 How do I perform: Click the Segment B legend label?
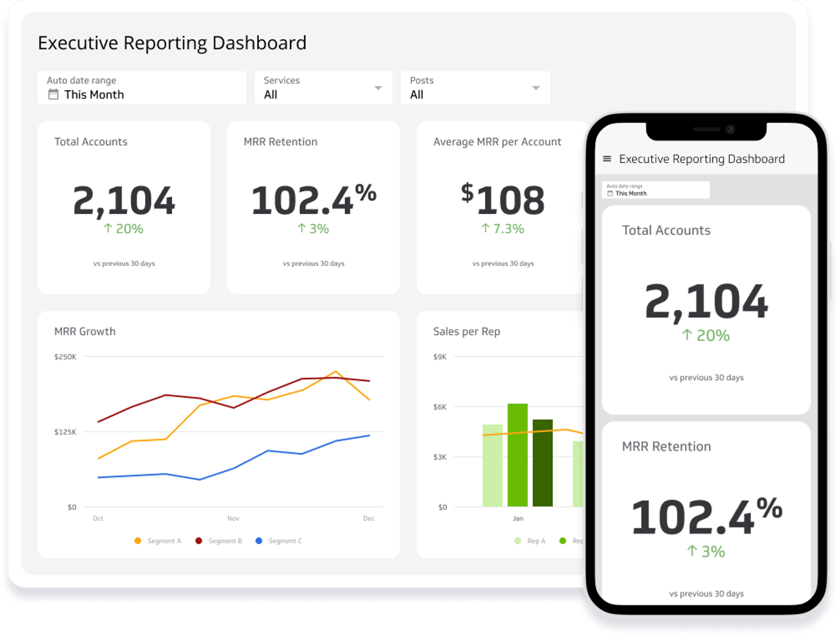(x=225, y=541)
